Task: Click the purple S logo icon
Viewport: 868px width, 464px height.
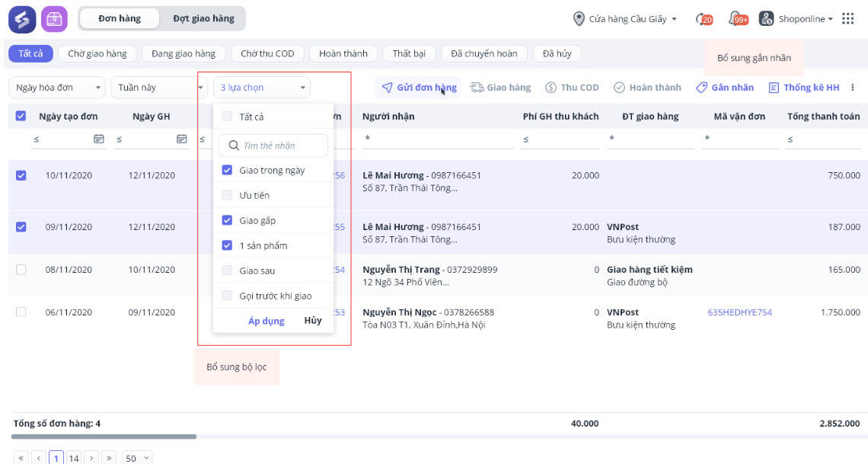Action: (x=22, y=19)
